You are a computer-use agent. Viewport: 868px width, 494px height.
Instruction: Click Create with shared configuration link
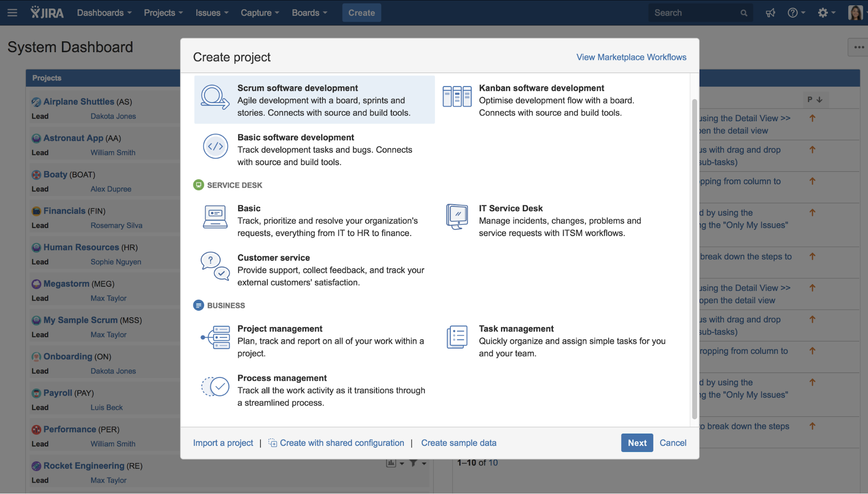click(341, 443)
